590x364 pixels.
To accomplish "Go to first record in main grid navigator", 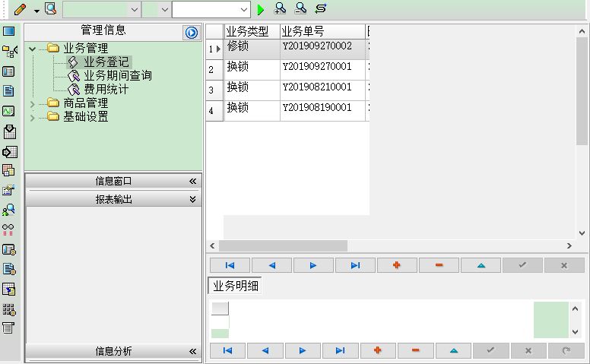I will pos(230,265).
